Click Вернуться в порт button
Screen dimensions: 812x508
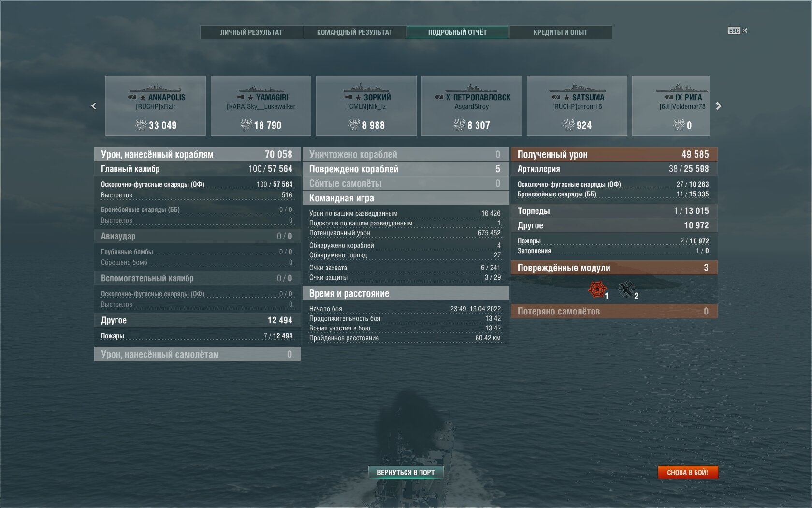[x=406, y=472]
